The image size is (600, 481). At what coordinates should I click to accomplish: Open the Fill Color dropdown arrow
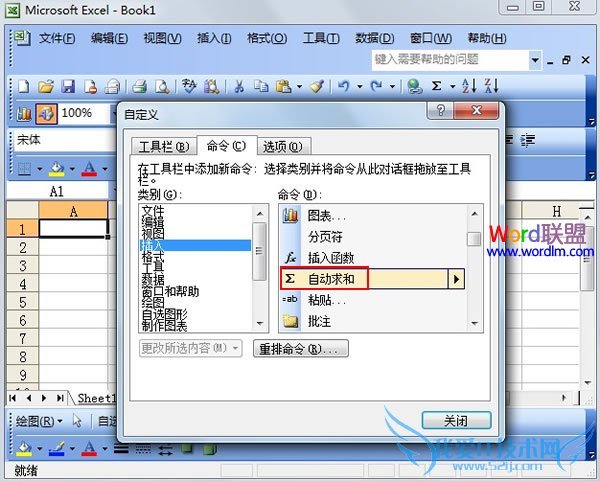pos(72,169)
